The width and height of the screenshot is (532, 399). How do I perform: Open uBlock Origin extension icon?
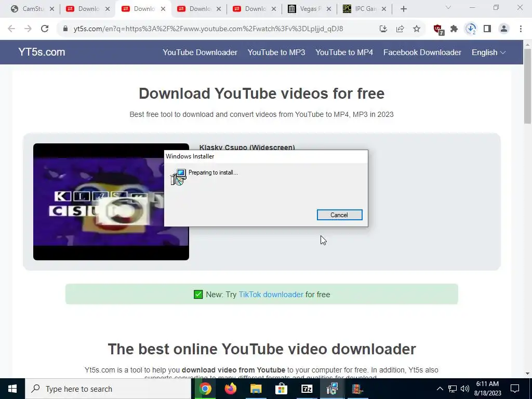pos(438,30)
